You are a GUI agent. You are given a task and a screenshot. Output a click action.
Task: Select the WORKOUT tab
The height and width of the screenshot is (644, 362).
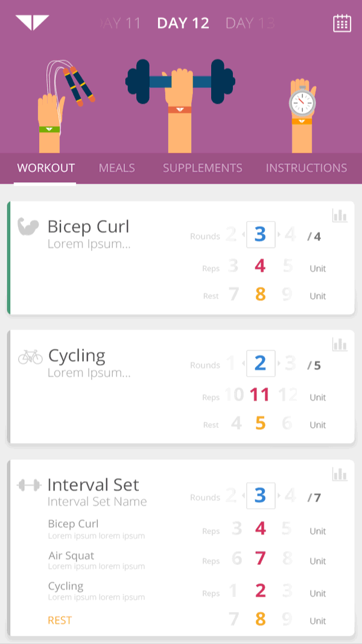tap(45, 168)
